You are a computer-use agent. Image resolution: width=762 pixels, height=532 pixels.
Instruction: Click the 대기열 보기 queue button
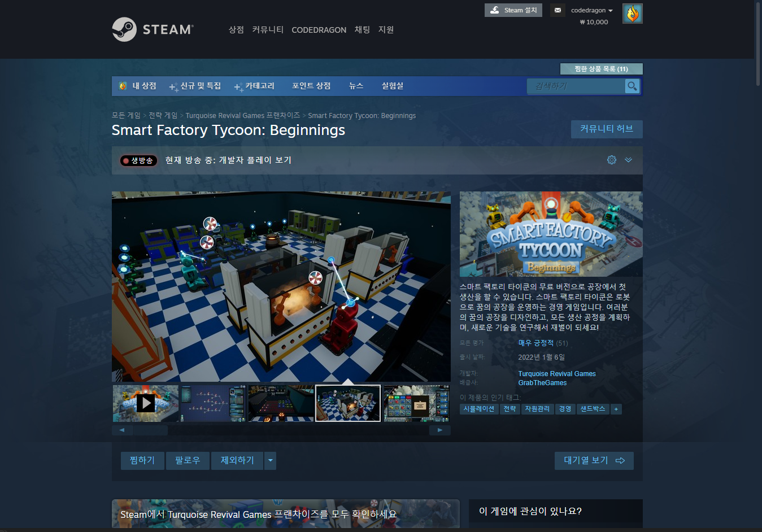pyautogui.click(x=594, y=460)
